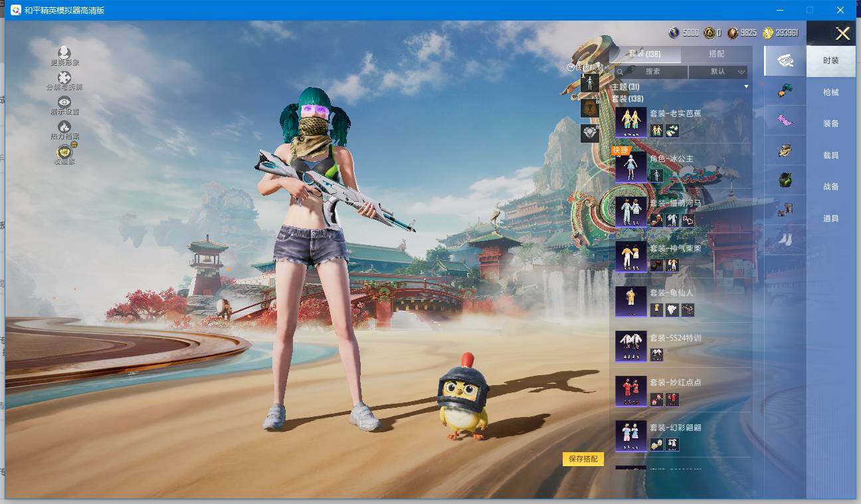The height and width of the screenshot is (504, 861).
Task: Switch to the 搭配 tab
Action: coord(716,54)
